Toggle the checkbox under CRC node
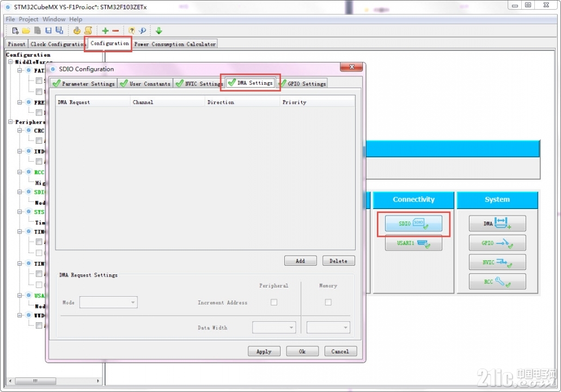561x392 pixels. [39, 140]
